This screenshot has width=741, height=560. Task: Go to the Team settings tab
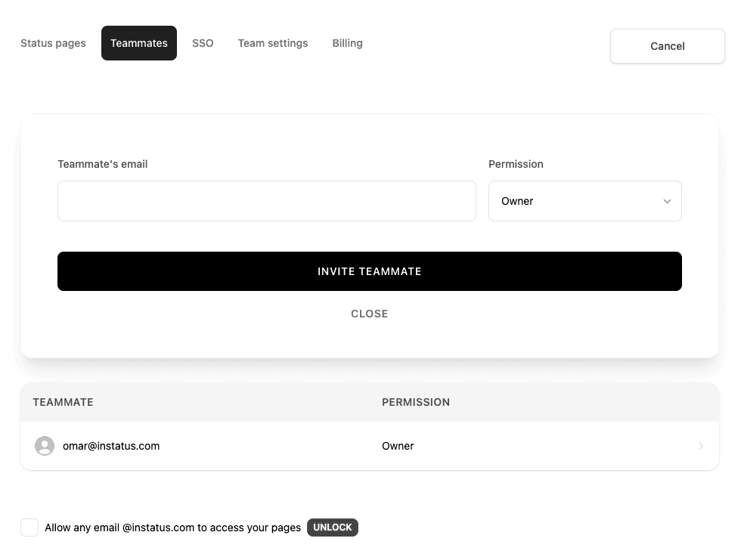coord(273,43)
